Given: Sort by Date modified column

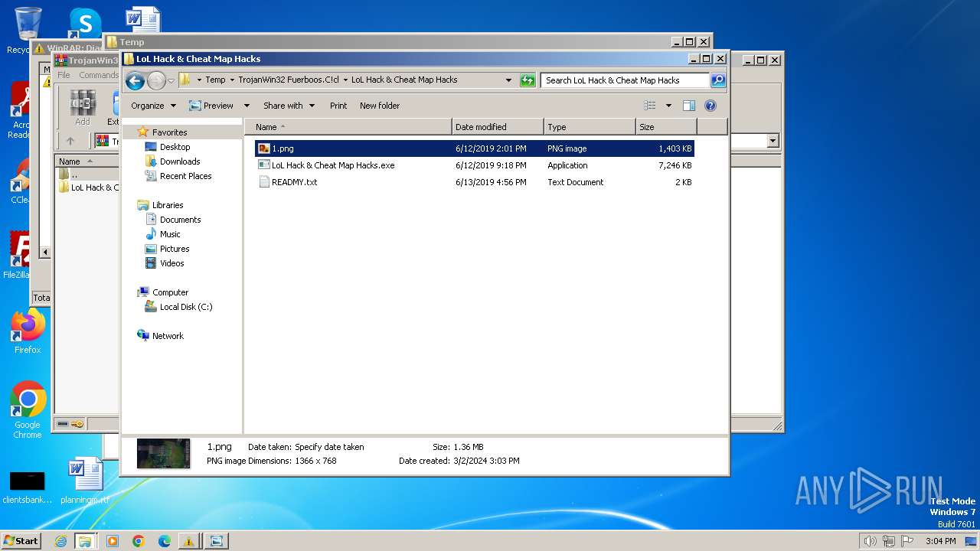Looking at the screenshot, I should click(498, 127).
